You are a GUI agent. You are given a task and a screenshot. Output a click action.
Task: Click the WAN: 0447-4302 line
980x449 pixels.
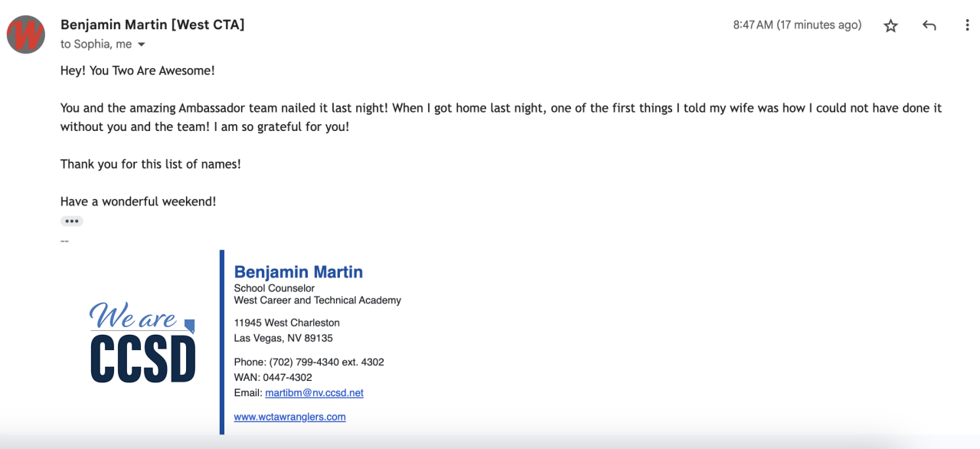point(273,378)
